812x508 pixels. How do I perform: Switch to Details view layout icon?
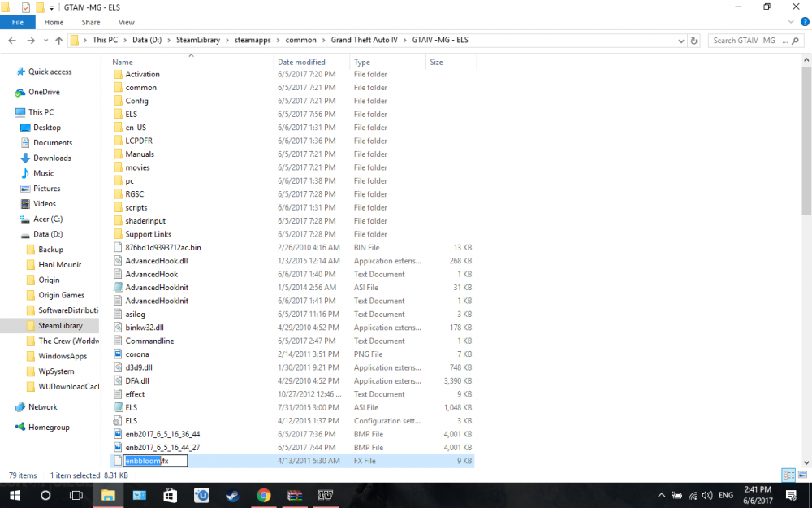click(788, 475)
